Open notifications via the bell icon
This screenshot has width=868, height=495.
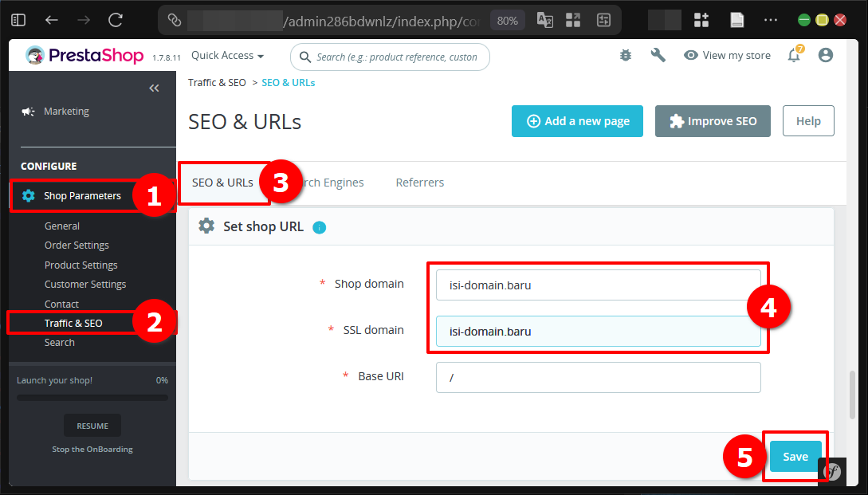[794, 54]
